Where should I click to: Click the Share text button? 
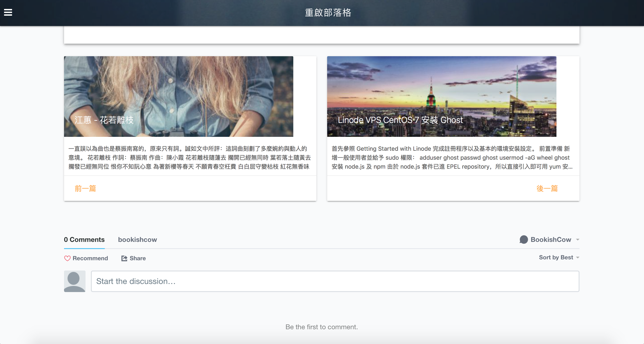pos(137,258)
